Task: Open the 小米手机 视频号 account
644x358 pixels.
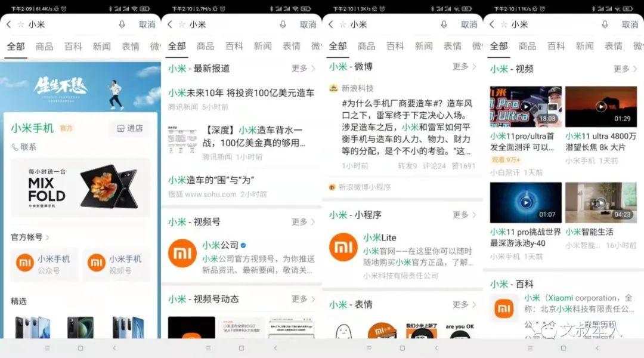Action: pos(116,264)
